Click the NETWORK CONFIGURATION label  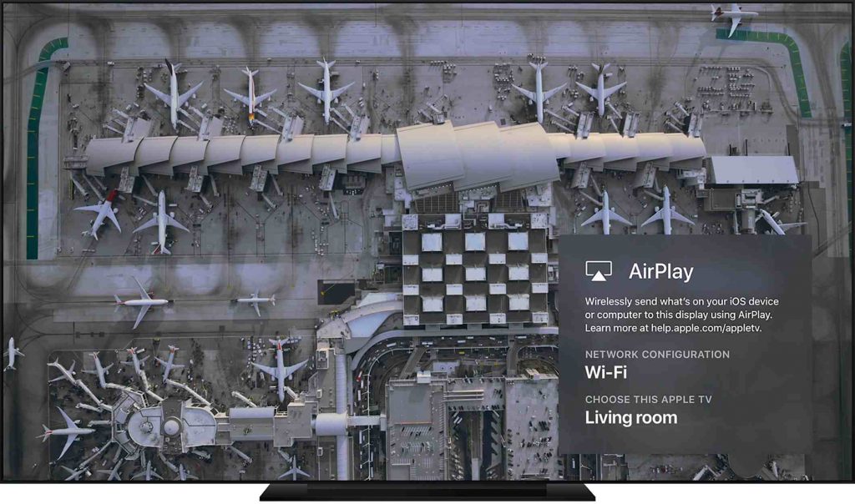657,354
